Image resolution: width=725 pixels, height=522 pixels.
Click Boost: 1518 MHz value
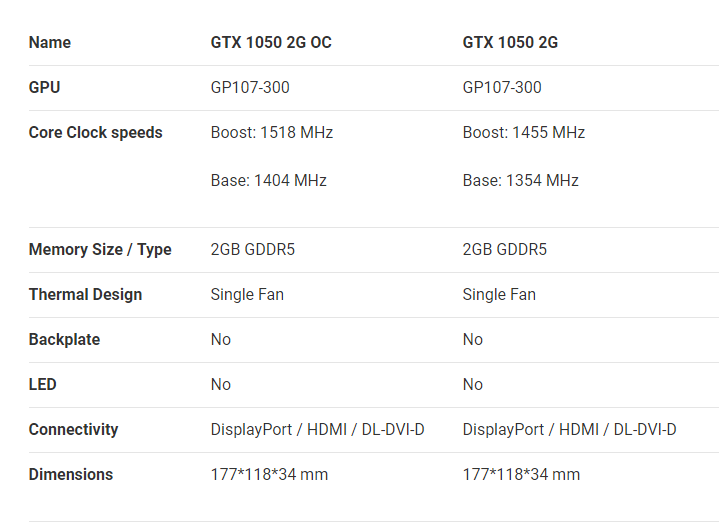point(272,133)
